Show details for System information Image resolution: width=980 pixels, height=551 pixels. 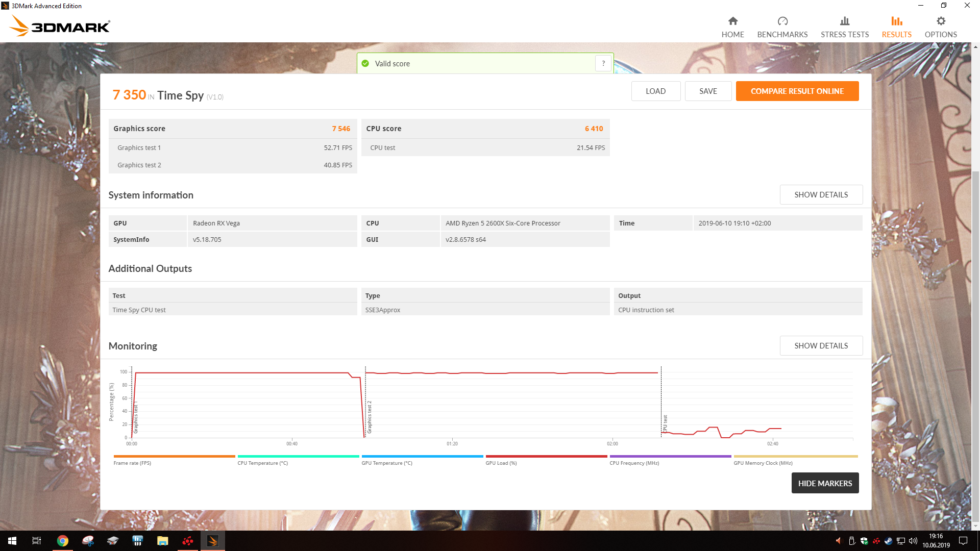click(821, 195)
